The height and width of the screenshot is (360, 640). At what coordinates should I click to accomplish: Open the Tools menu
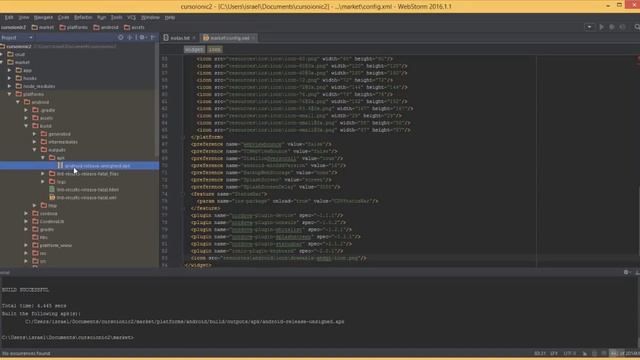coord(116,18)
